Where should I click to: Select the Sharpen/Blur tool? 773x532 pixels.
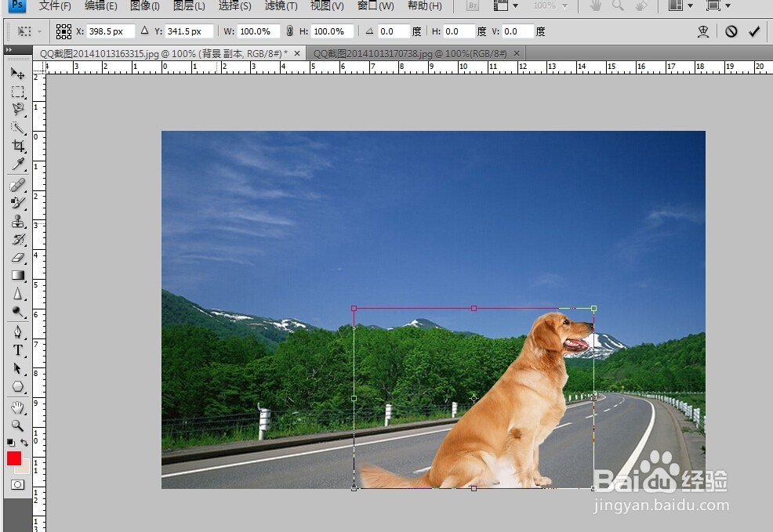18,294
